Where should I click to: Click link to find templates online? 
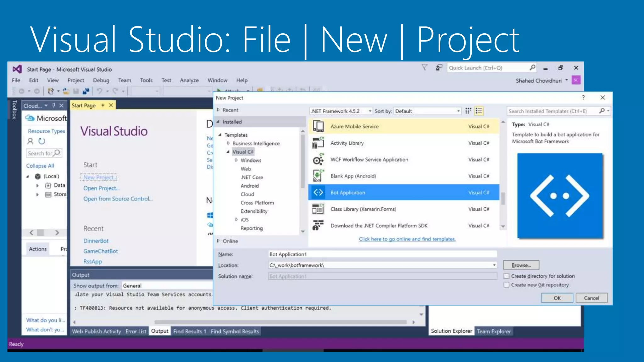click(x=407, y=239)
